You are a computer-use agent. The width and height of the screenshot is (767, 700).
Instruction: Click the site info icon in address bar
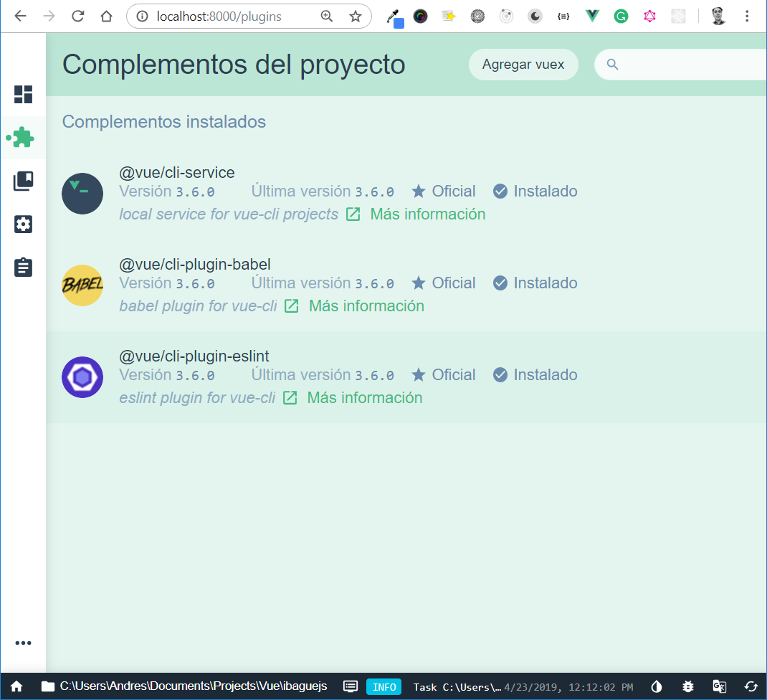point(143,16)
